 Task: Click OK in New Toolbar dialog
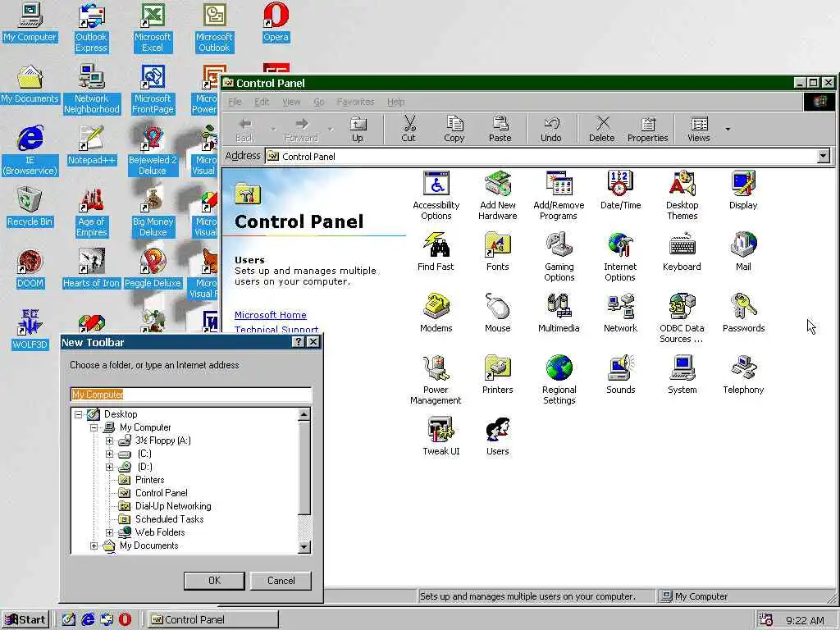214,581
